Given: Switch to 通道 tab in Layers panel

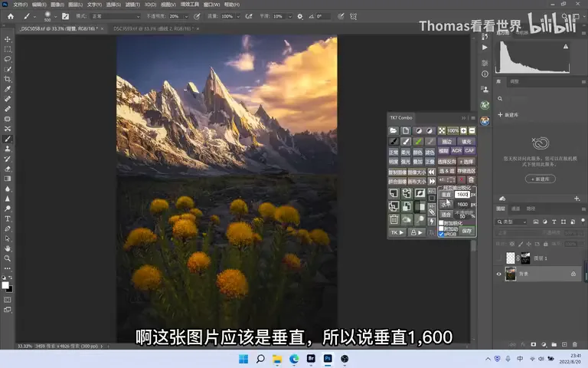Looking at the screenshot, I should point(516,209).
